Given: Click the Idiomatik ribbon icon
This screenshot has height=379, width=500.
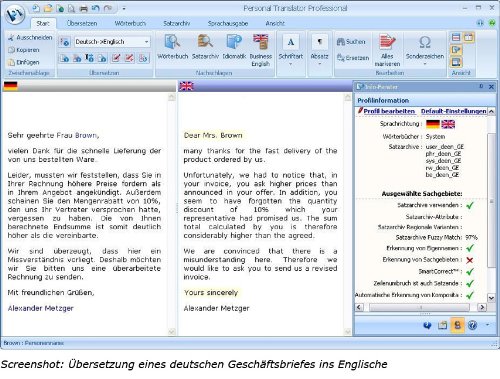Looking at the screenshot, I should [x=234, y=42].
